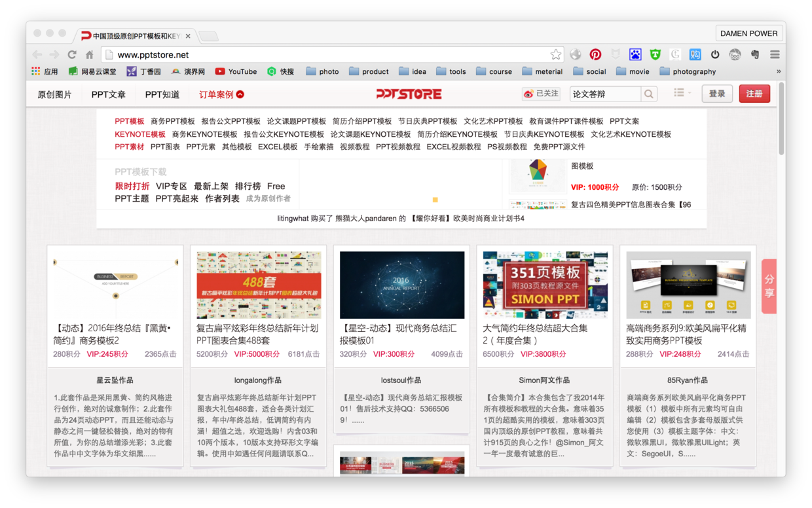
Task: Open the movie bookmarks folder
Action: [x=633, y=72]
